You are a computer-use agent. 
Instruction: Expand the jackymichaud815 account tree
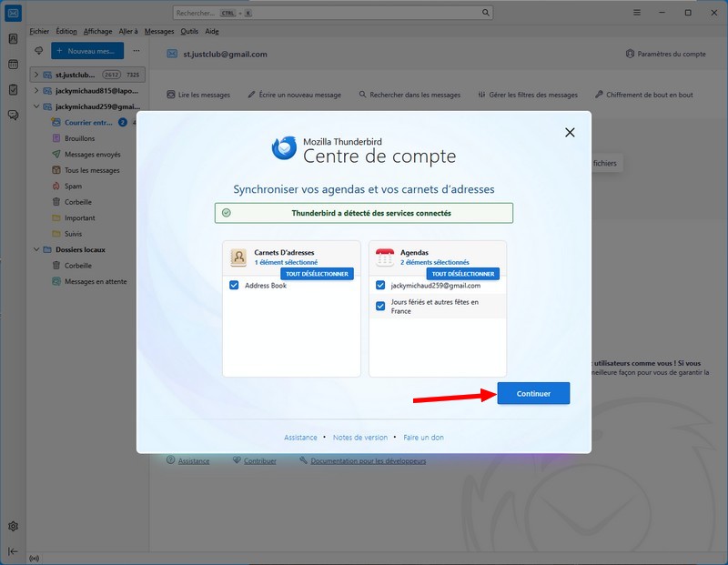(x=35, y=91)
